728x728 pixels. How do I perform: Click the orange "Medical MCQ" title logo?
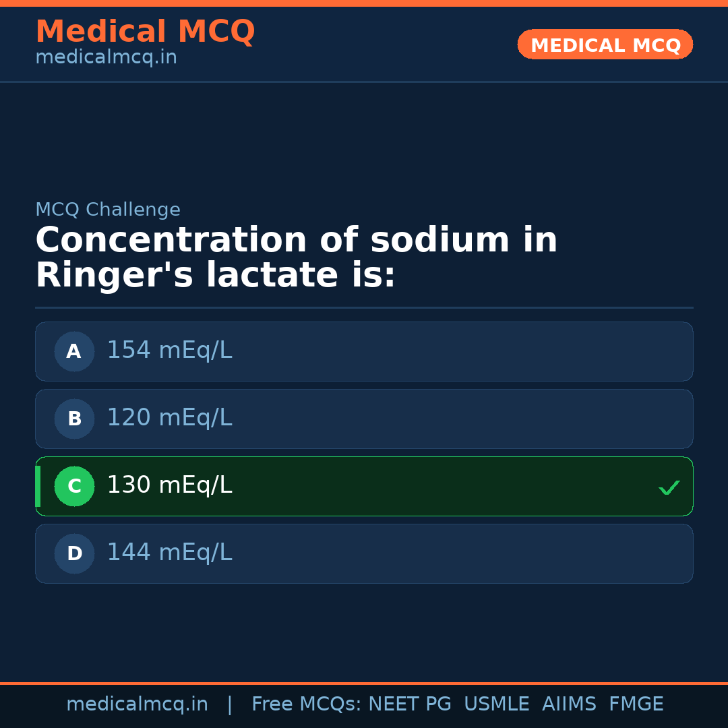pyautogui.click(x=145, y=32)
